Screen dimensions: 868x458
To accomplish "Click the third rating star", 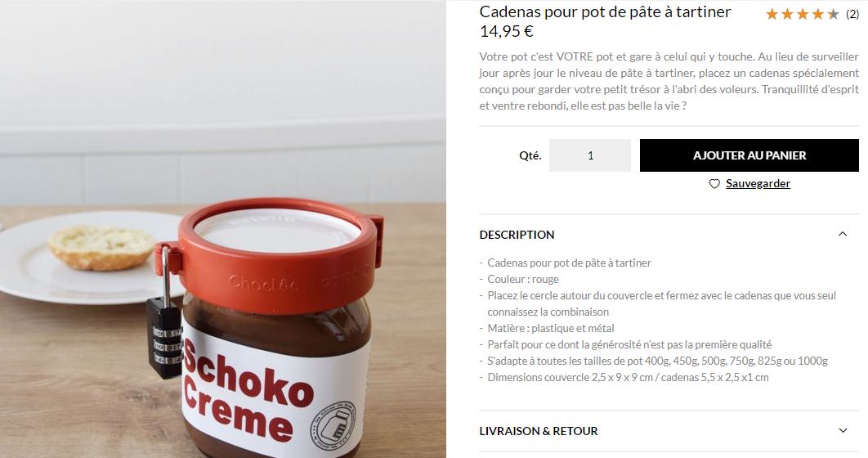I will point(803,15).
